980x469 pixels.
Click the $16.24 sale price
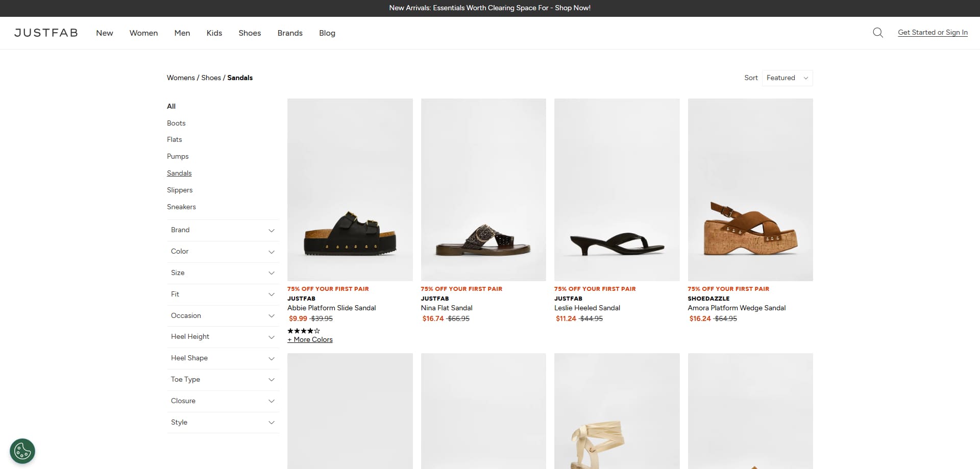click(700, 318)
